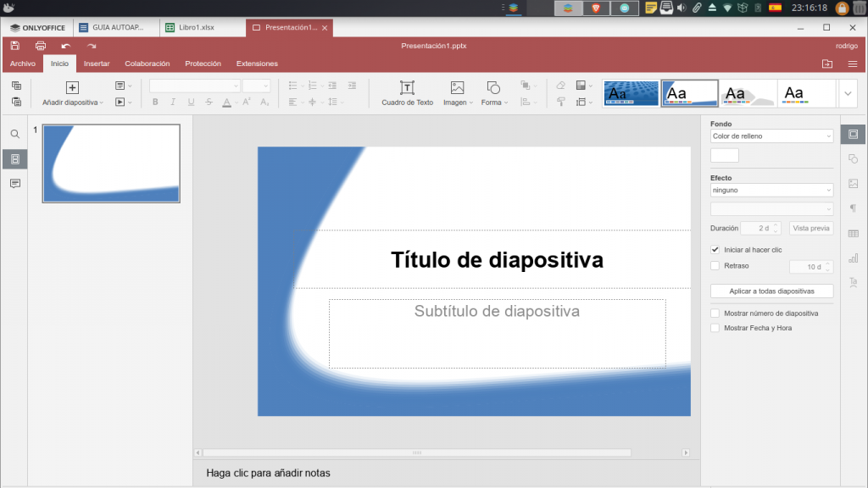Open chart settings in right sidebar

[x=853, y=258]
